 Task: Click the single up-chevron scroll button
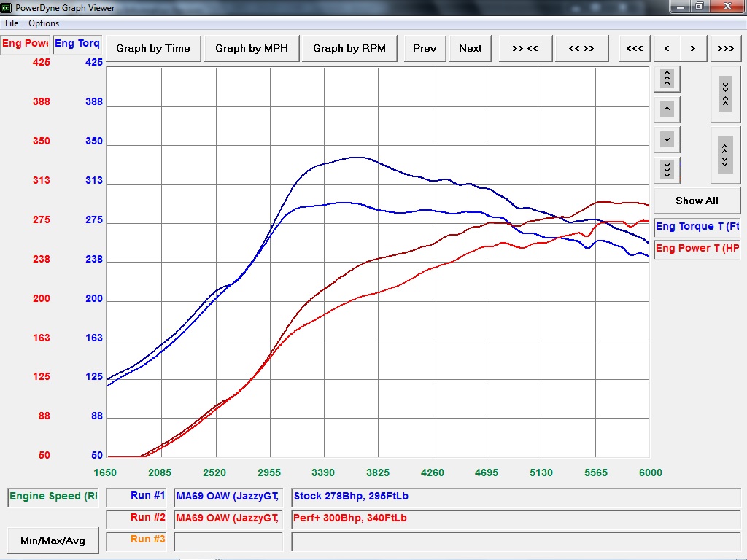point(667,109)
